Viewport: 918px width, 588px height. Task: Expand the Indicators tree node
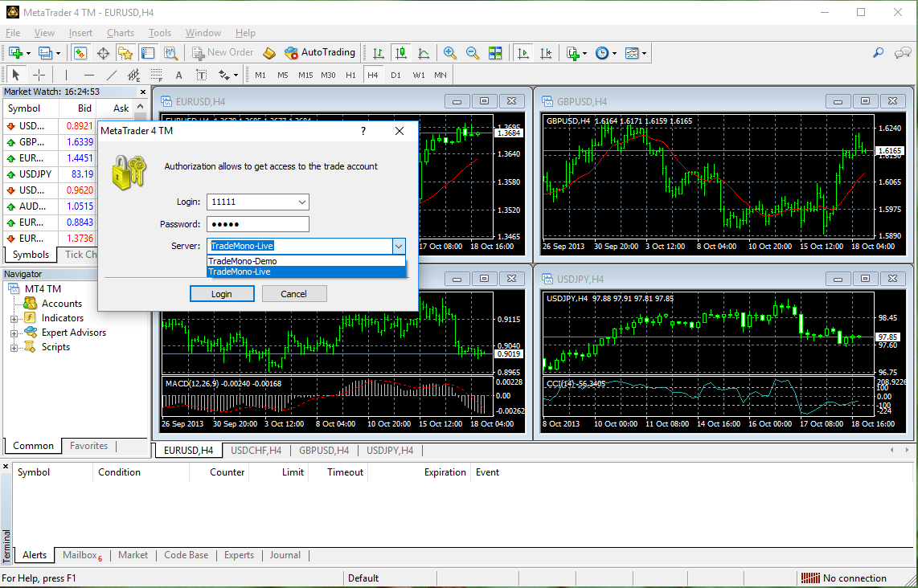[14, 319]
